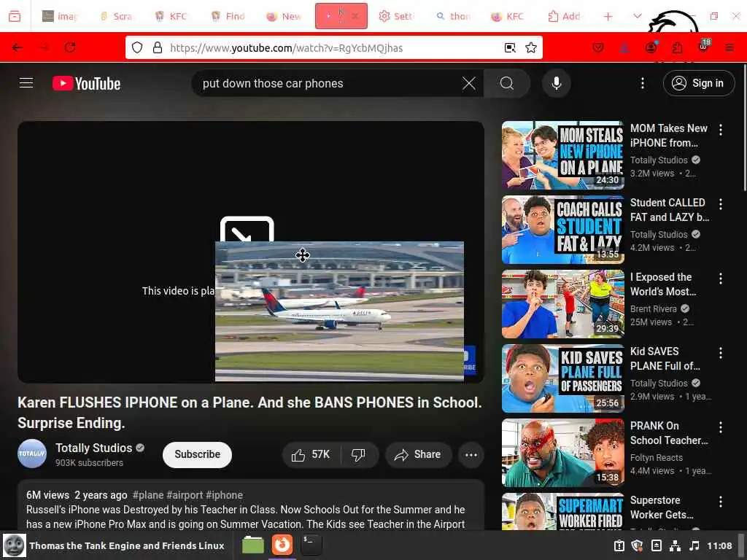This screenshot has width=747, height=560.
Task: Open extension icon with 18 badge
Action: pyautogui.click(x=704, y=47)
